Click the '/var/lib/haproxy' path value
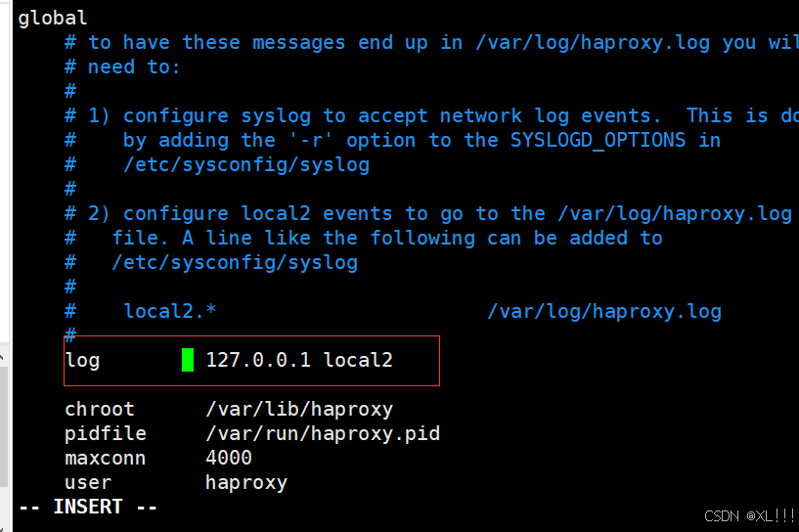Screen dimensions: 799x532 (x=299, y=410)
